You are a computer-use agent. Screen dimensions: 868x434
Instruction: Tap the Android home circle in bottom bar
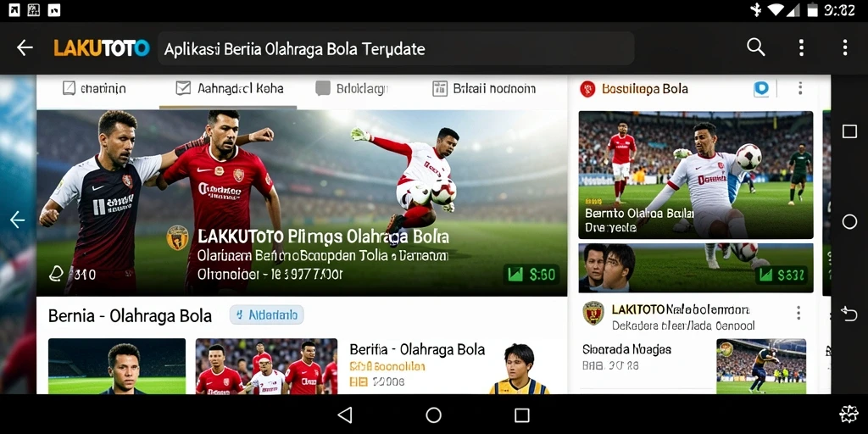433,415
